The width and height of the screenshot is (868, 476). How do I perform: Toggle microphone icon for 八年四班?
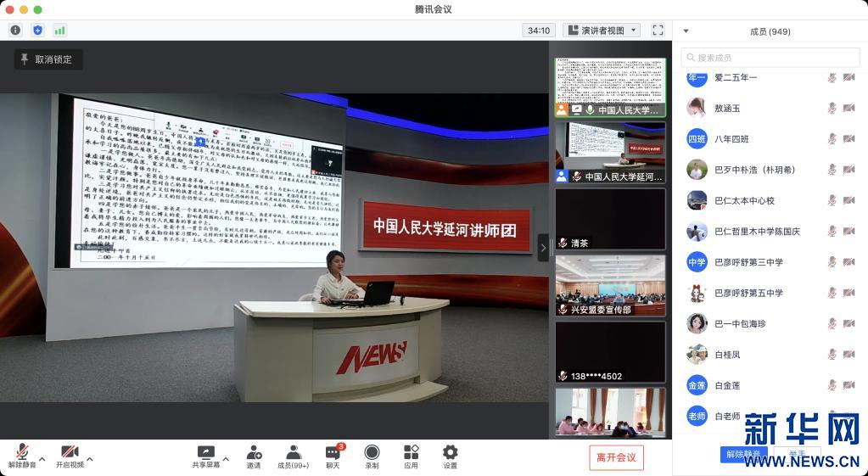coord(832,139)
